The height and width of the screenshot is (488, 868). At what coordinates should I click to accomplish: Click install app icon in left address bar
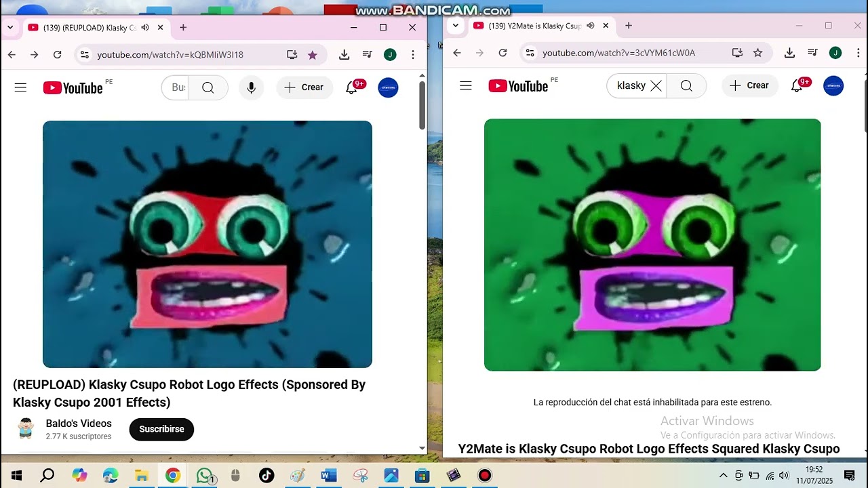pyautogui.click(x=292, y=55)
